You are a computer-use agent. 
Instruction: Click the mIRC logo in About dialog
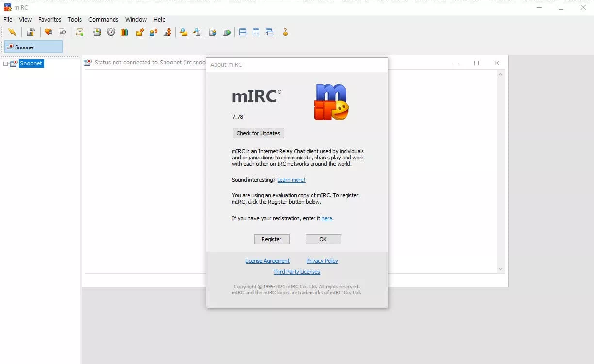(x=332, y=102)
